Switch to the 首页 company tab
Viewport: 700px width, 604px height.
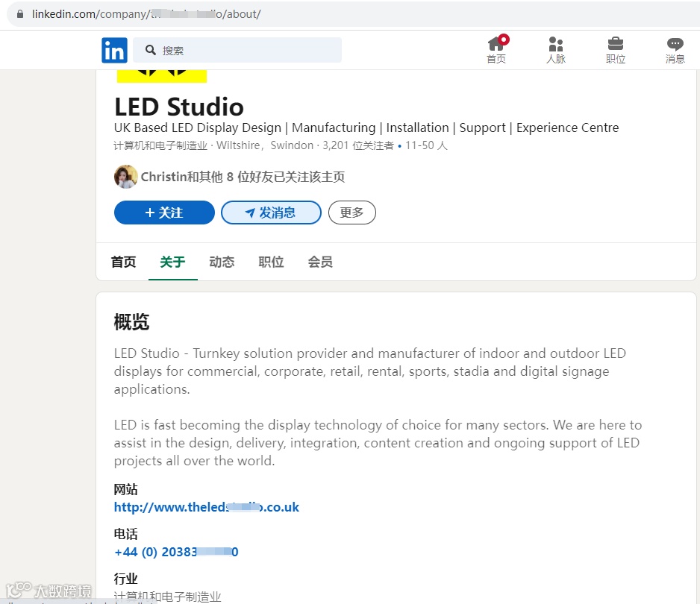pos(124,262)
